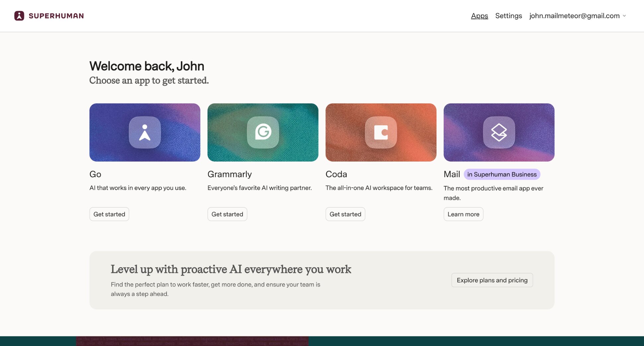Click Learn more for Mail
The width and height of the screenshot is (644, 346).
click(x=463, y=214)
